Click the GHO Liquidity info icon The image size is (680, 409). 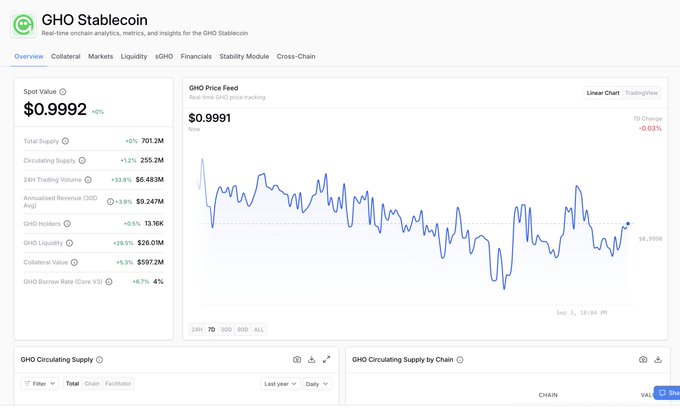[69, 243]
